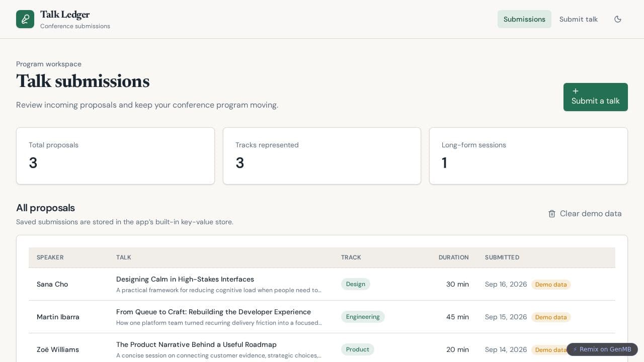Click the Long-form sessions stat card
Image resolution: width=644 pixels, height=362 pixels.
pos(528,156)
